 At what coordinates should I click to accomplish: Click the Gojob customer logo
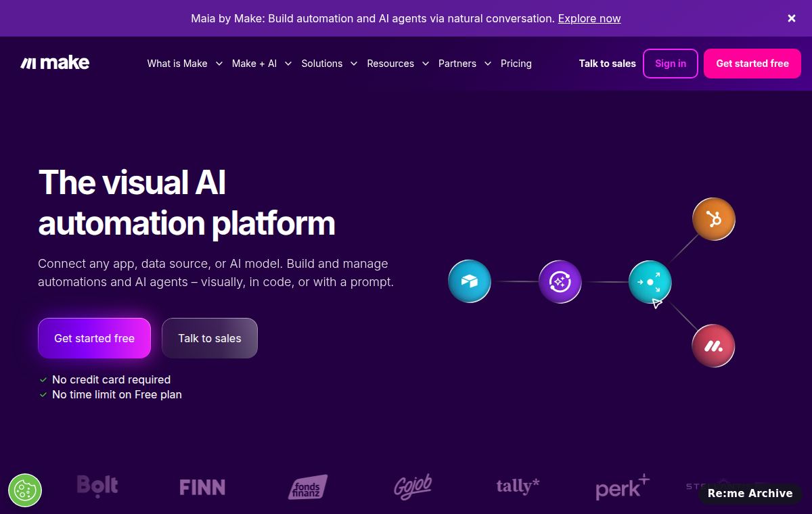[x=413, y=486]
